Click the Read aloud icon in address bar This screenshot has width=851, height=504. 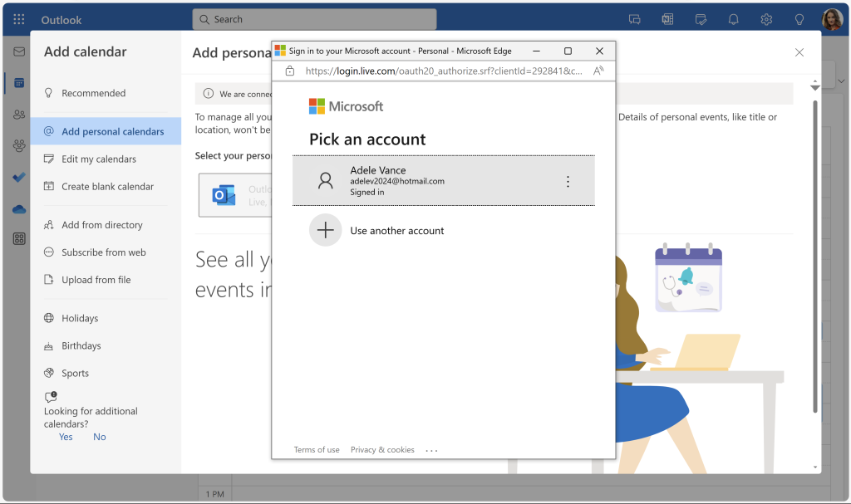[598, 71]
